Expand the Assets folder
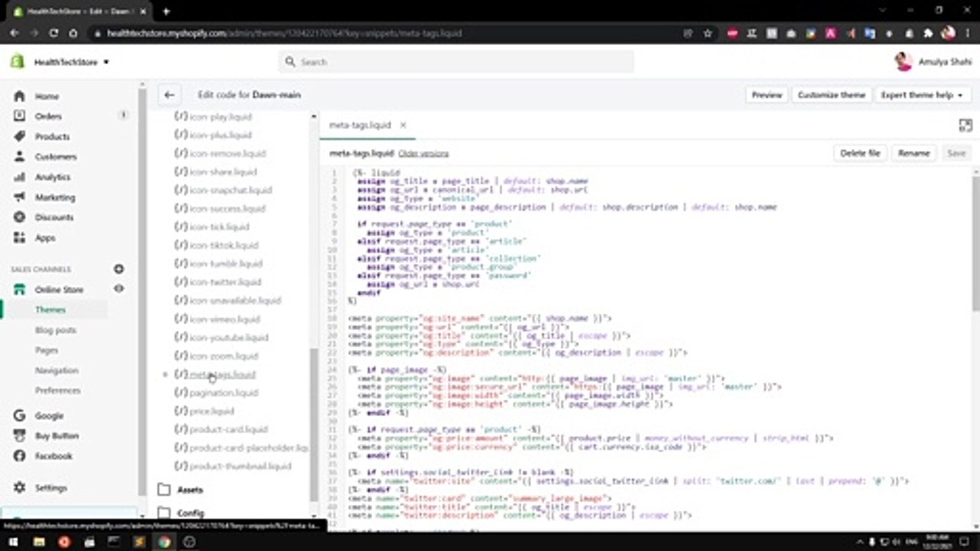Screen dimensions: 980x551 [x=190, y=490]
